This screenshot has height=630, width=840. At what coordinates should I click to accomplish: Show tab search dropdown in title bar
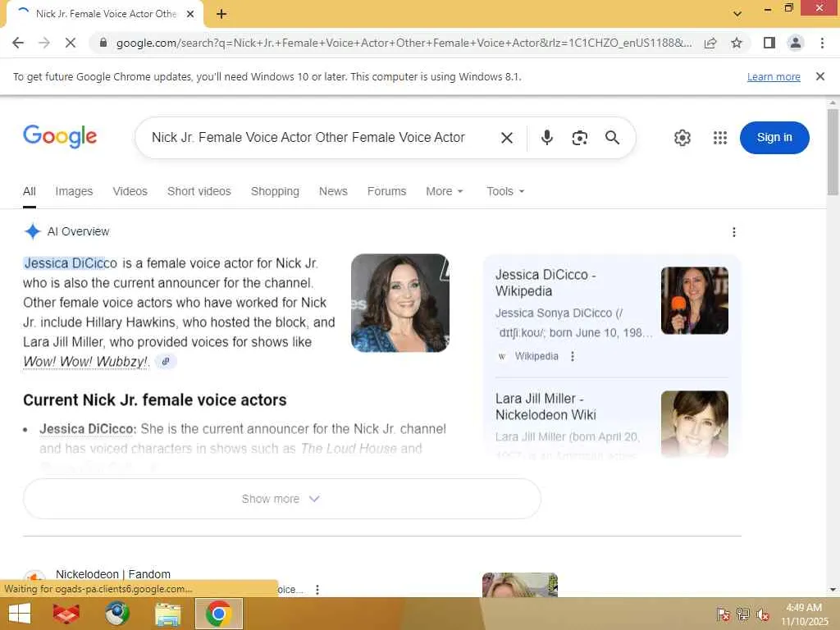[x=737, y=14]
